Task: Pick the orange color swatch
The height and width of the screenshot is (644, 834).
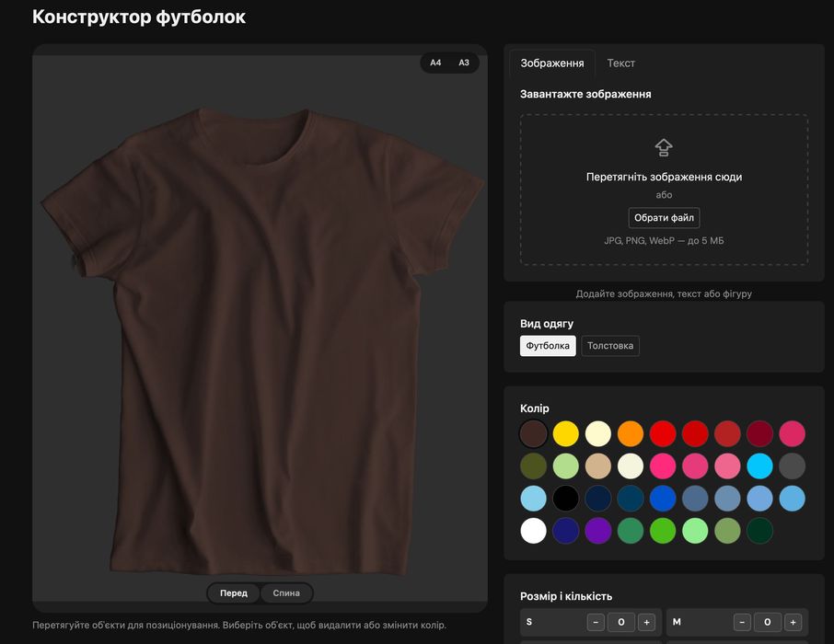Action: pos(631,433)
